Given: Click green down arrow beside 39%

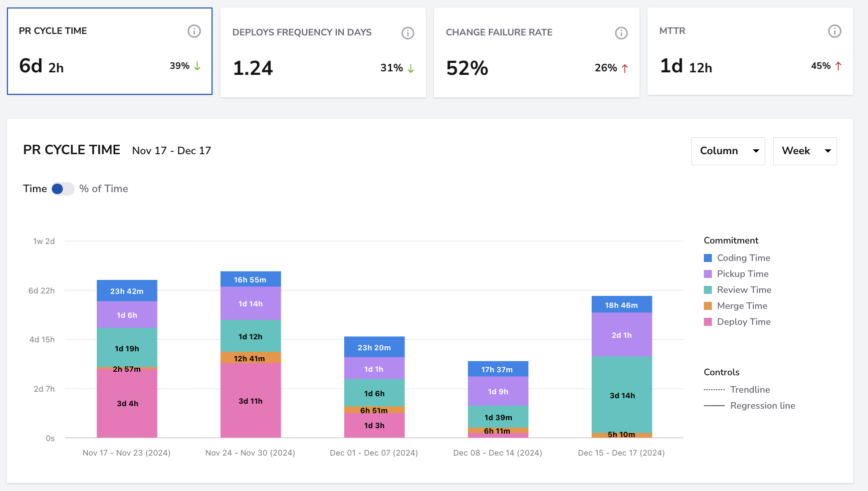Looking at the screenshot, I should click(x=198, y=66).
